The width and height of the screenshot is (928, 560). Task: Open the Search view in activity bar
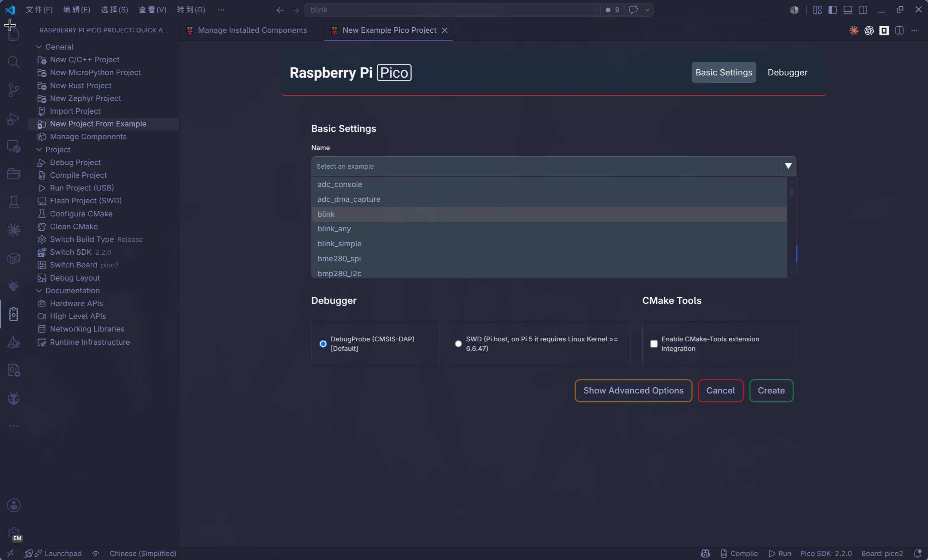(13, 62)
